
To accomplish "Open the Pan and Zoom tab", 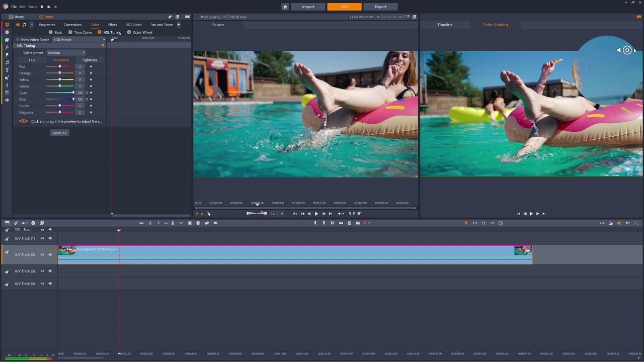I will [162, 25].
